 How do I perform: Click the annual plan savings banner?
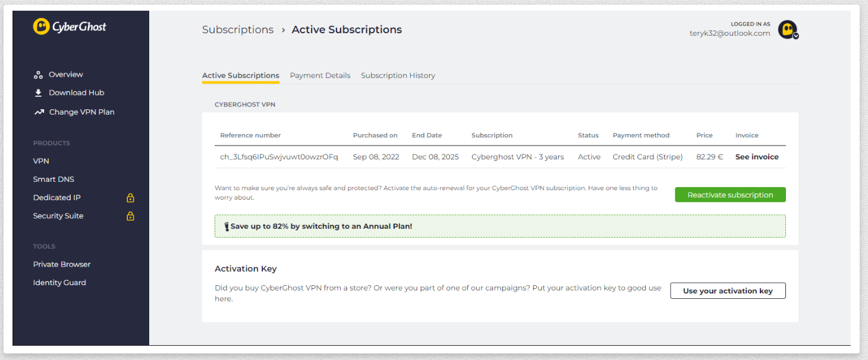500,226
